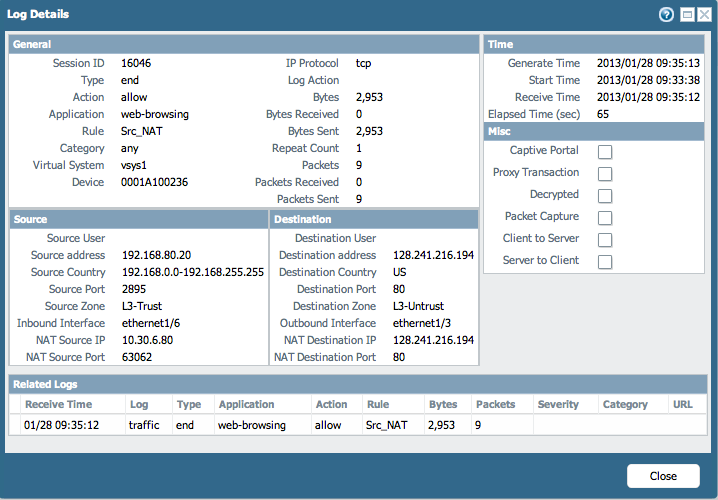This screenshot has width=718, height=500.
Task: Sort by Receive Time column header
Action: 58,405
